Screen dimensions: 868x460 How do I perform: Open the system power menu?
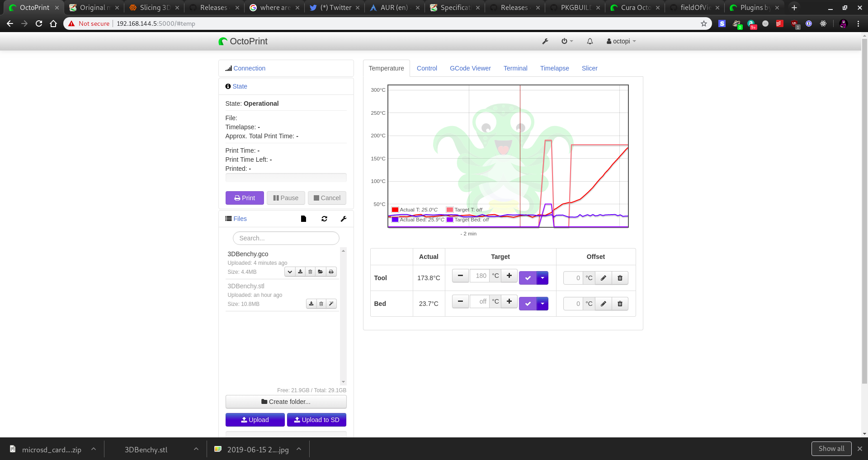[567, 41]
